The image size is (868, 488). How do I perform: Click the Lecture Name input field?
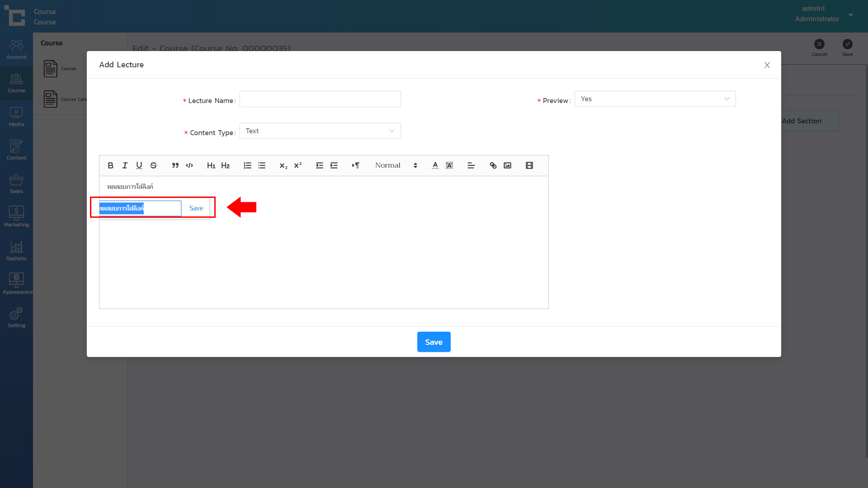(320, 99)
